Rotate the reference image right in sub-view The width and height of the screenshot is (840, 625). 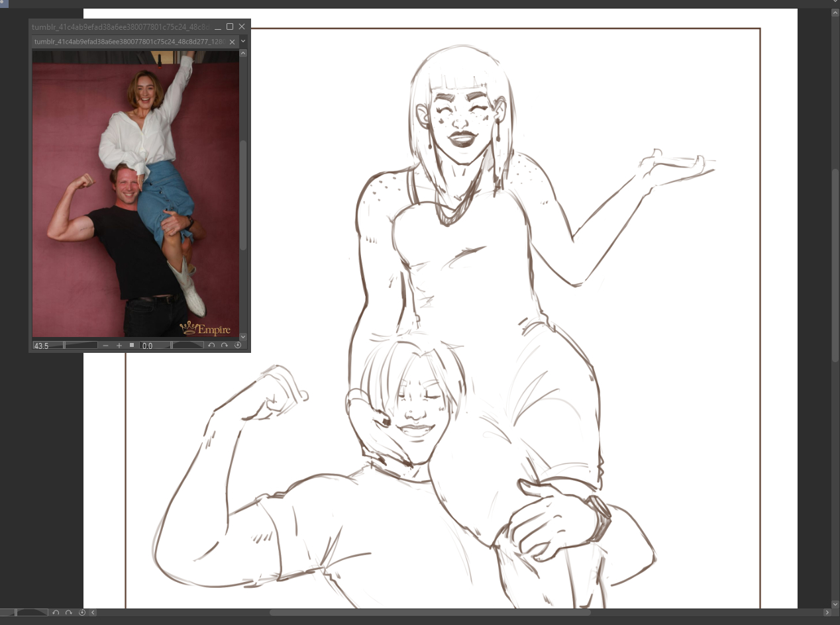[225, 346]
